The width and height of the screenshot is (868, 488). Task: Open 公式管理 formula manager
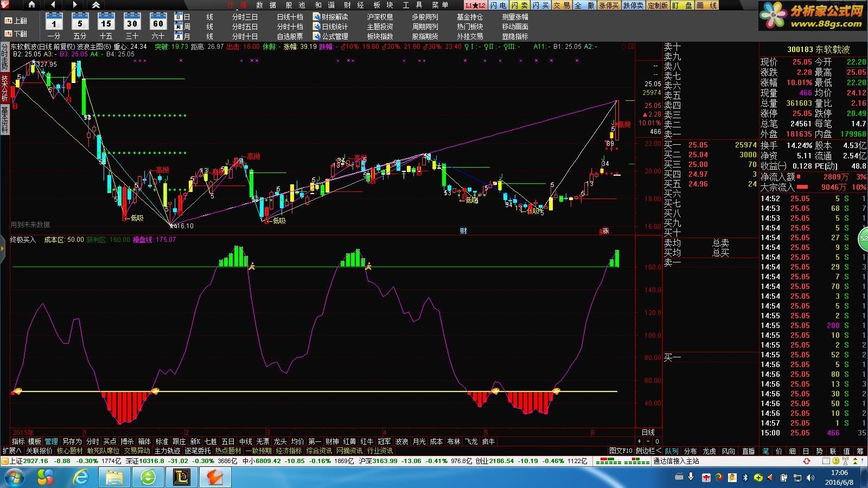(330, 36)
